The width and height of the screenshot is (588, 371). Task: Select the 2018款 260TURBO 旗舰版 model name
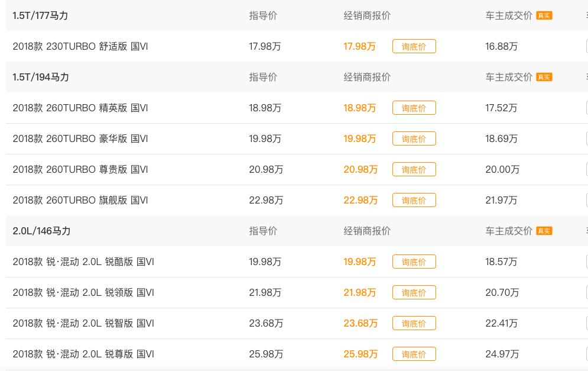coord(80,200)
